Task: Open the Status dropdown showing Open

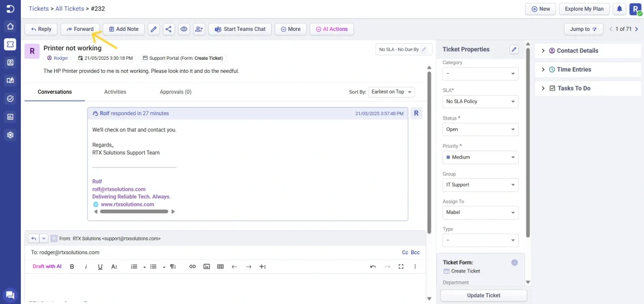Action: pyautogui.click(x=480, y=130)
